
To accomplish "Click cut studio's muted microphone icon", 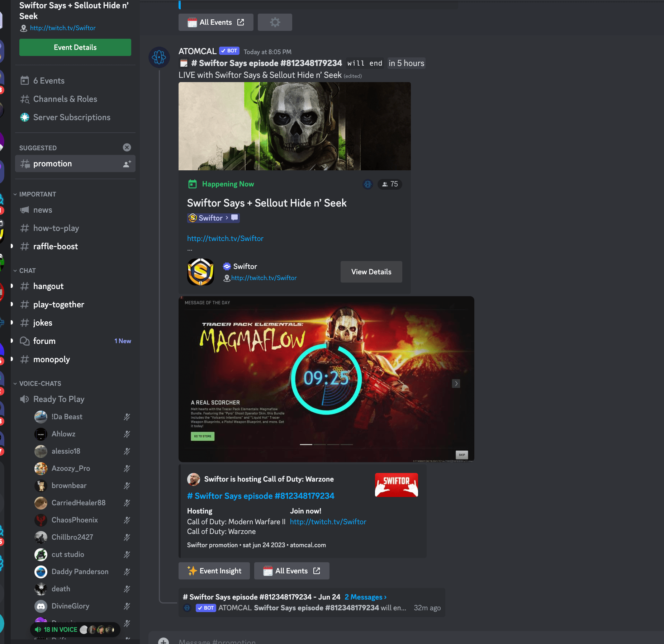I will (127, 554).
